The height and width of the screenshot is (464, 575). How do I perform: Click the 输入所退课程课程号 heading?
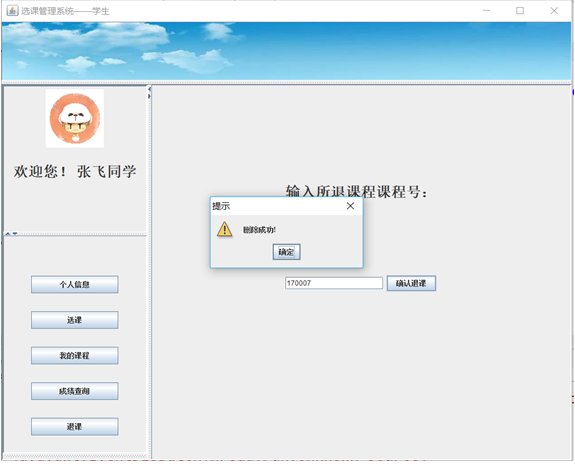pyautogui.click(x=356, y=191)
